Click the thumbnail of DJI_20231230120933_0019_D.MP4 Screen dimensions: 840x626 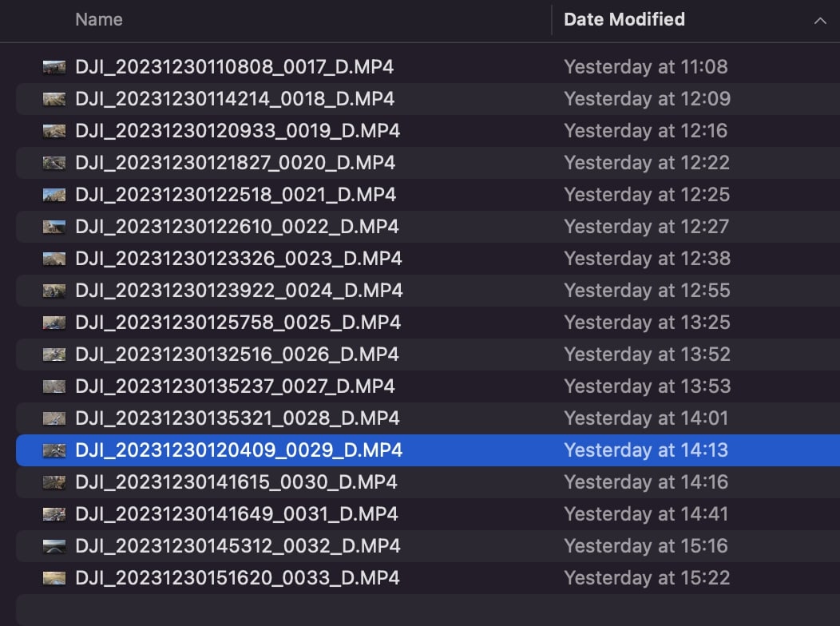[x=53, y=131]
